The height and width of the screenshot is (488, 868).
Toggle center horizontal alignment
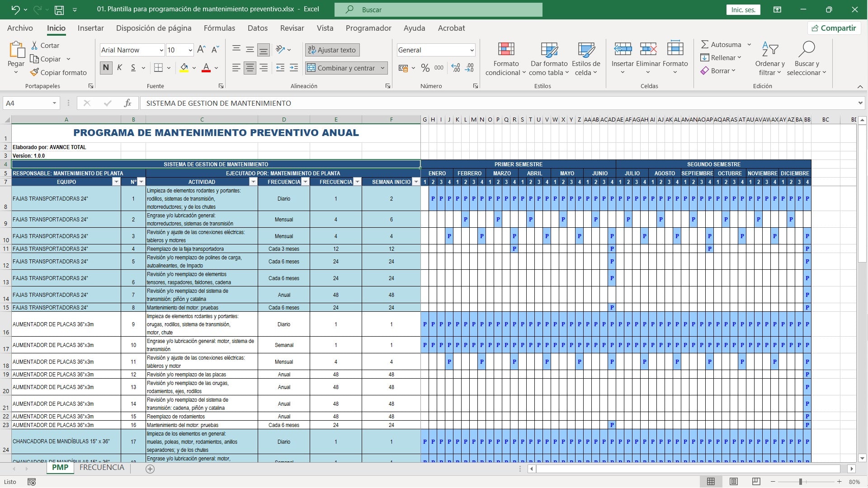[x=250, y=68]
